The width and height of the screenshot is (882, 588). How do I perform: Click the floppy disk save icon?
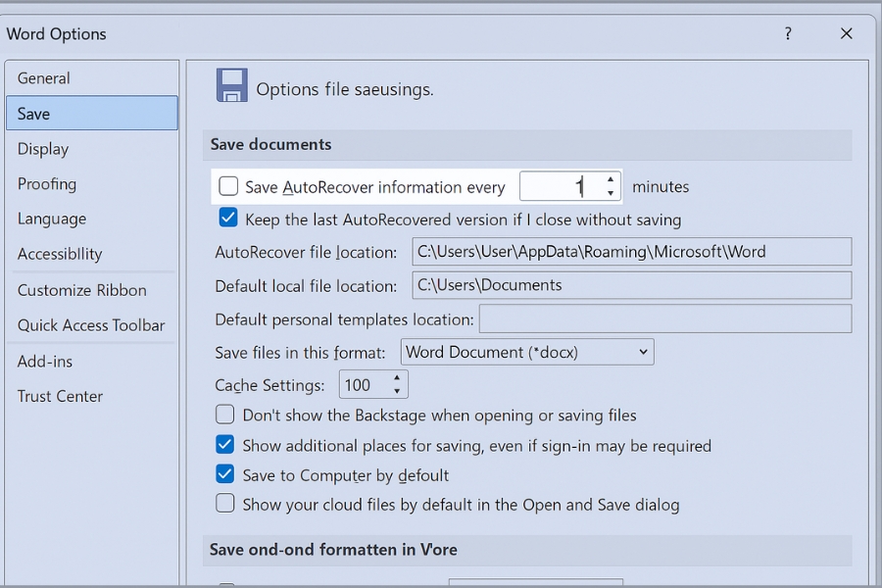[231, 86]
